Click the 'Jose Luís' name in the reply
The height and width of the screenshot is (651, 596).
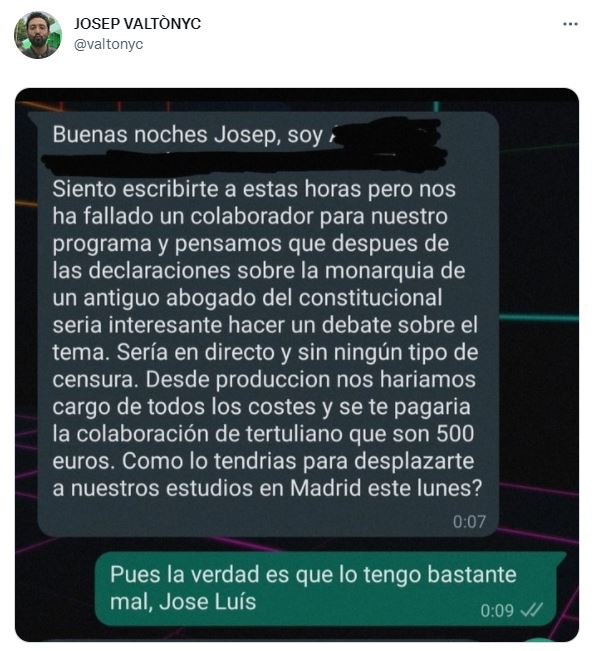tap(208, 602)
